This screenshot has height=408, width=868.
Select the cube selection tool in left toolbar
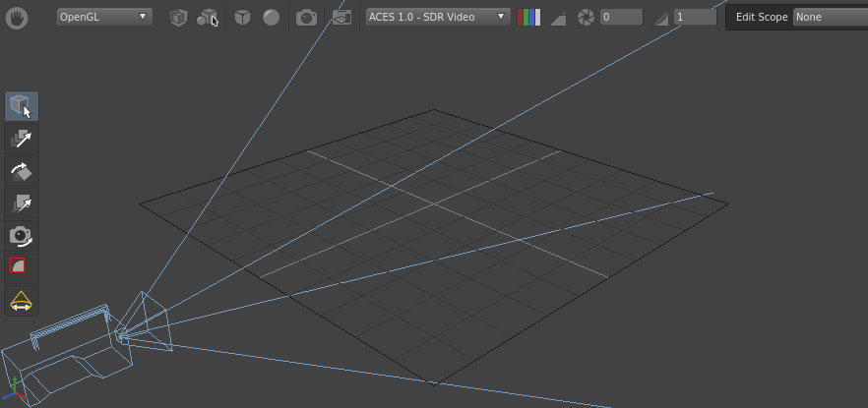(x=22, y=106)
